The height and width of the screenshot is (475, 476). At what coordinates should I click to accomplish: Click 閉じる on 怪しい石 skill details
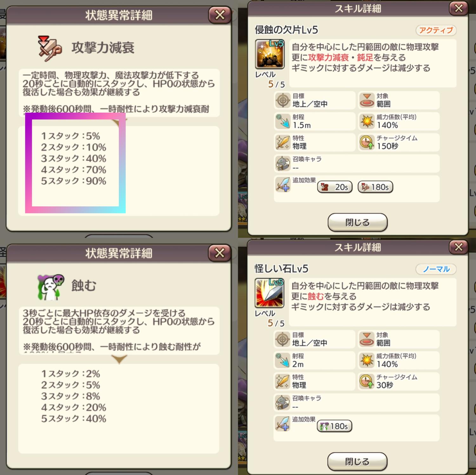[x=357, y=461]
